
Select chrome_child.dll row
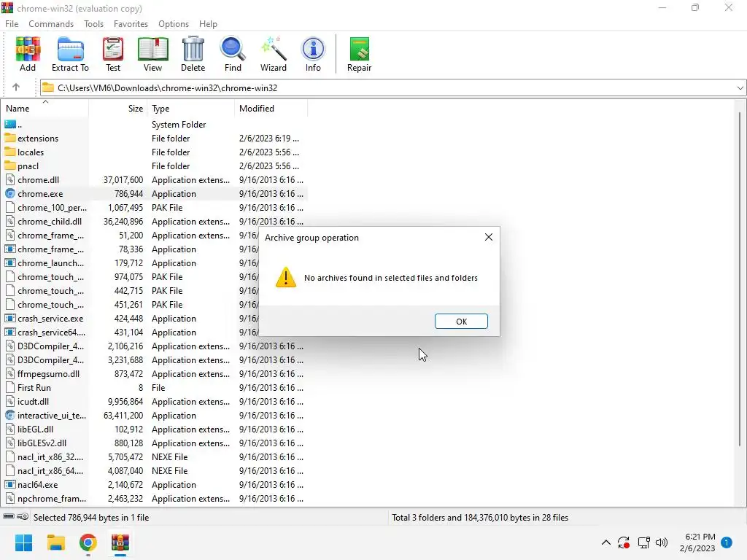click(155, 222)
